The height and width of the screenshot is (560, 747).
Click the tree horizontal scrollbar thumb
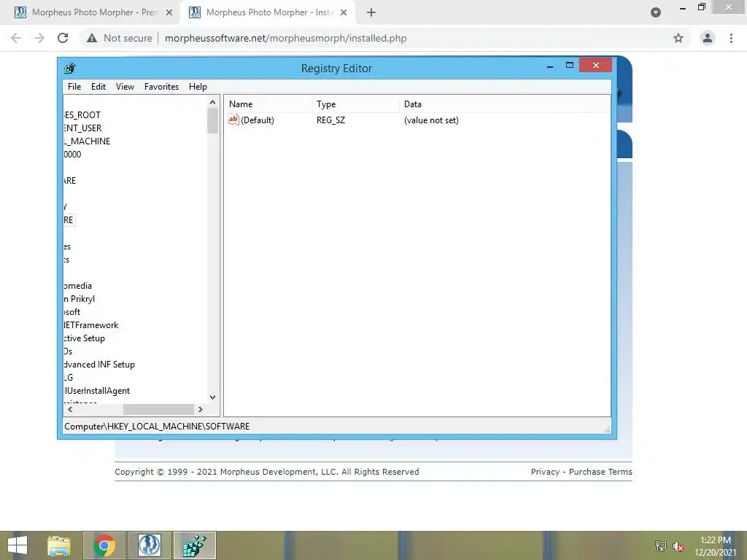tap(158, 410)
